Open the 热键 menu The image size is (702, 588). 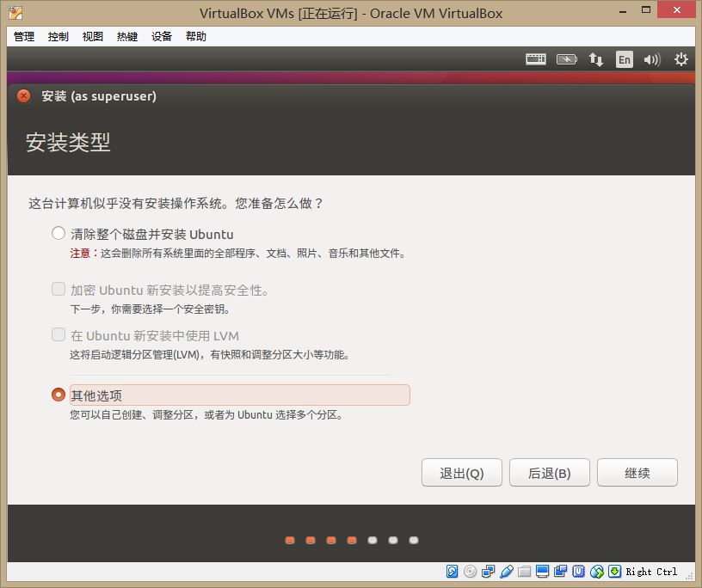click(x=127, y=36)
